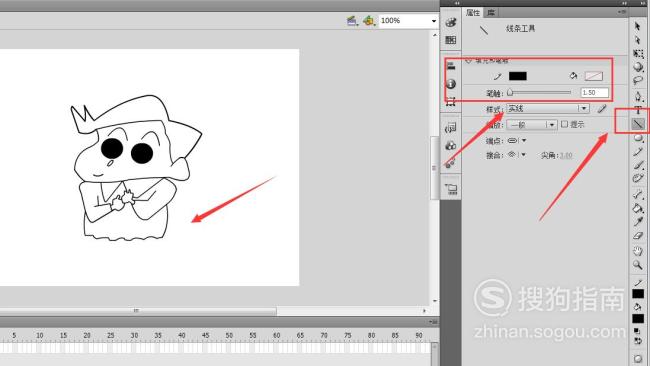Click the edit stroke style pencil
This screenshot has height=366, width=650.
(x=602, y=109)
